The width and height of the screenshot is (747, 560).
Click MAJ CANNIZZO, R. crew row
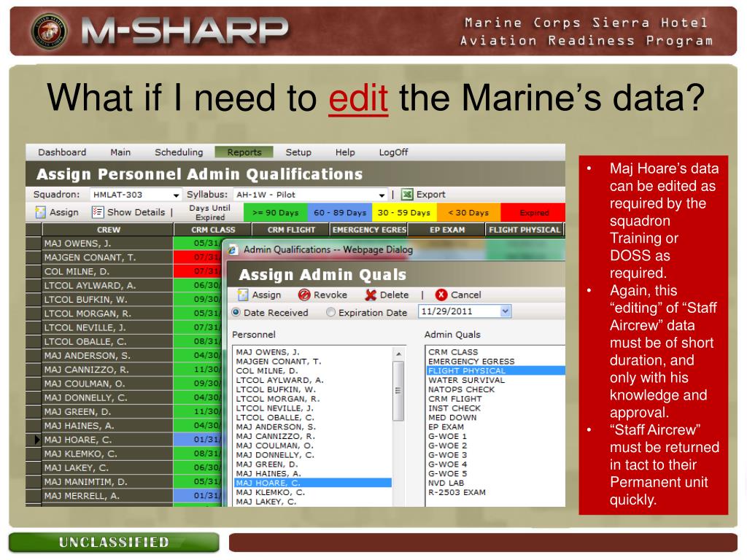(x=108, y=370)
